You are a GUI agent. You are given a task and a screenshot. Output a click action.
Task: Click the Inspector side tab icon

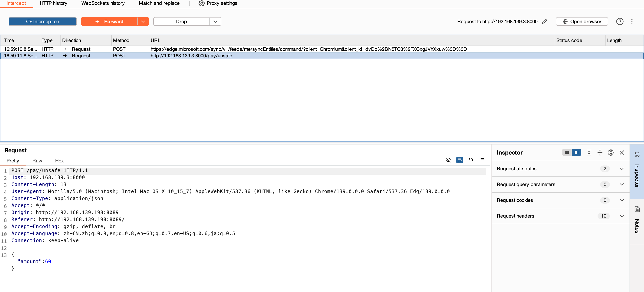coord(637,154)
